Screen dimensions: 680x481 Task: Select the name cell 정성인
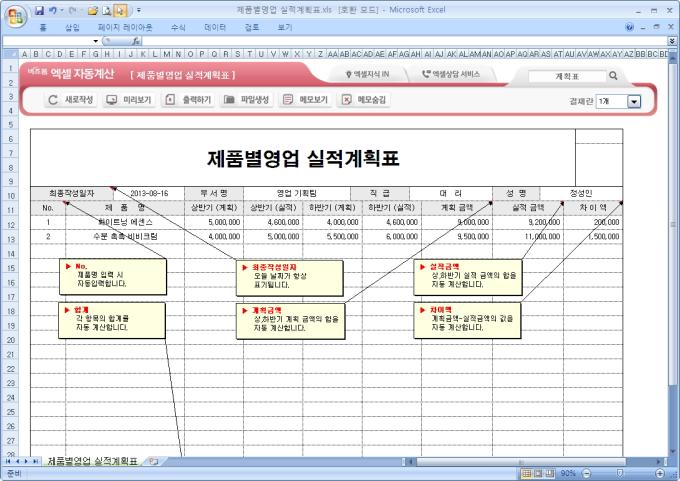coord(581,193)
